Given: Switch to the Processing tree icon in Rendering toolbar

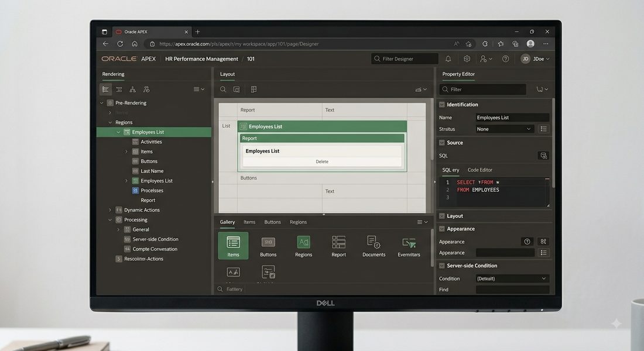Looking at the screenshot, I should 133,89.
